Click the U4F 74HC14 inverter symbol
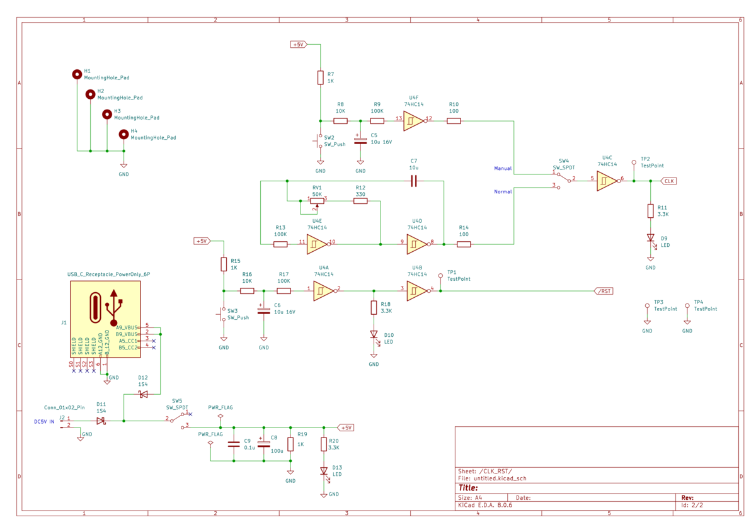 point(414,120)
